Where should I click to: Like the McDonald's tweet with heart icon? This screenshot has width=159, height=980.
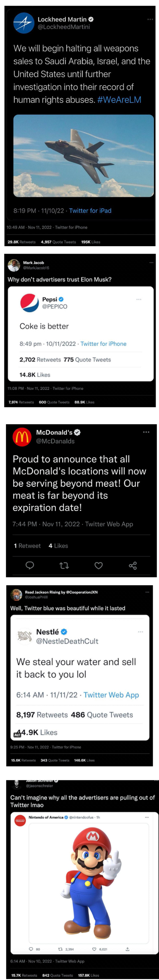(x=99, y=566)
